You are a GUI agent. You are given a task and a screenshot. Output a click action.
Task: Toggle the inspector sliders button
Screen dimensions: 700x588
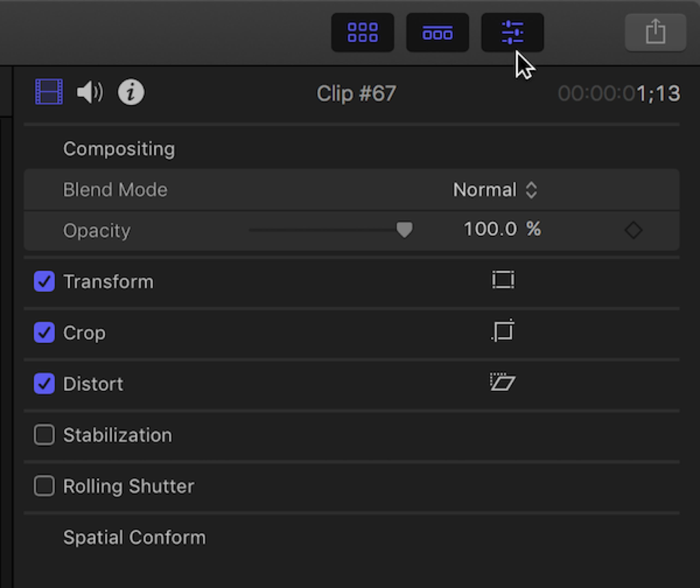[x=512, y=32]
